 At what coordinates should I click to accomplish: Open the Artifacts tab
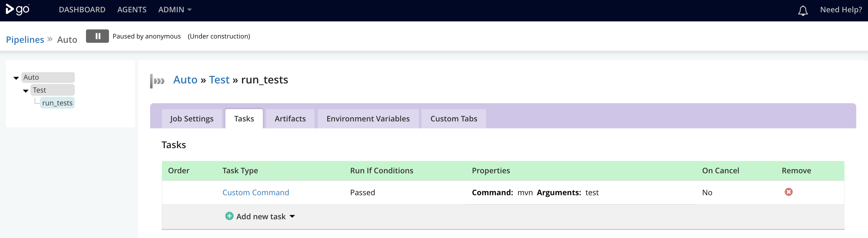coord(290,119)
